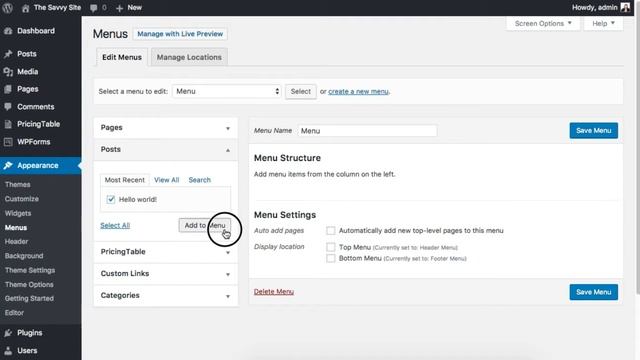640x360 pixels.
Task: Check the Bottom Menu display location
Action: [331, 258]
